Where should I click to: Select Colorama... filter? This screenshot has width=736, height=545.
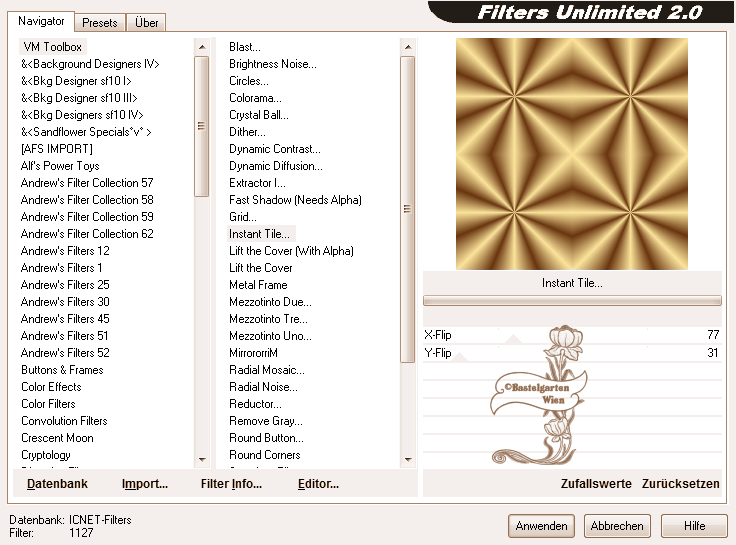point(255,98)
